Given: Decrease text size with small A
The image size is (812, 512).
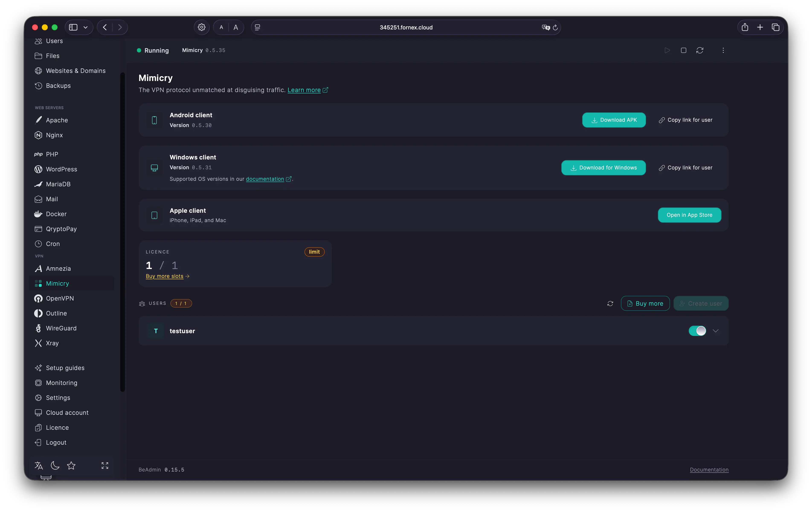Looking at the screenshot, I should [x=221, y=27].
